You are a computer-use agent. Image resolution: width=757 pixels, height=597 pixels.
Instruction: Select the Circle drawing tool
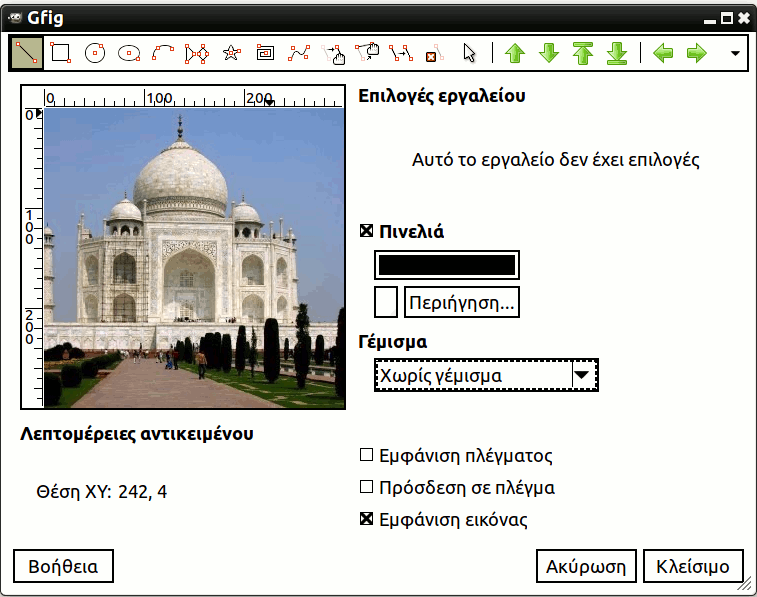[x=95, y=53]
